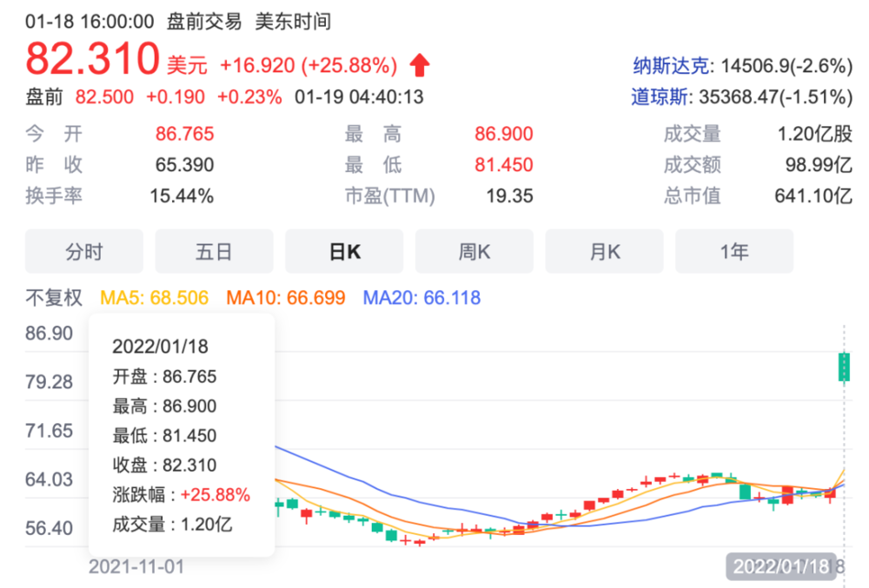Click the green candlestick for 2022/01/18
The height and width of the screenshot is (588, 869).
(x=843, y=367)
